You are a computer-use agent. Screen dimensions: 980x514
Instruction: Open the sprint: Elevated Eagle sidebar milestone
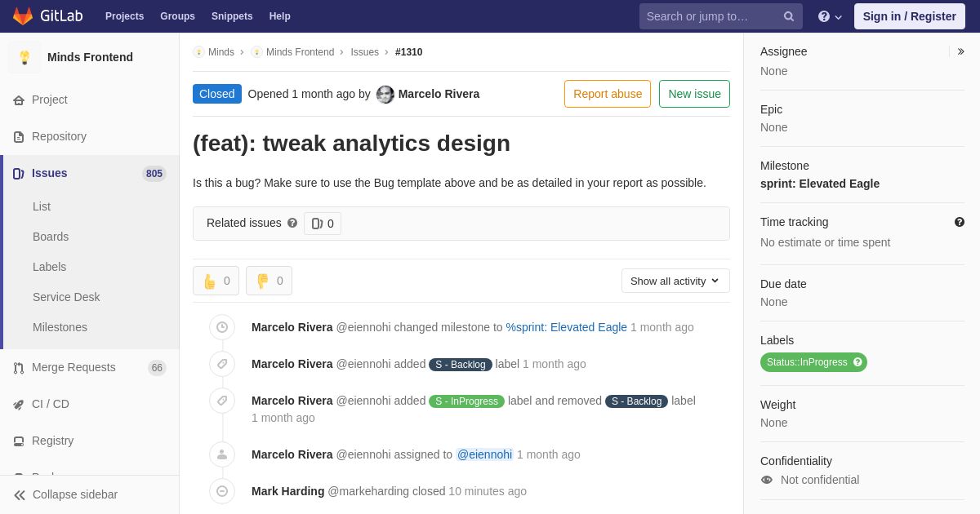coord(820,184)
